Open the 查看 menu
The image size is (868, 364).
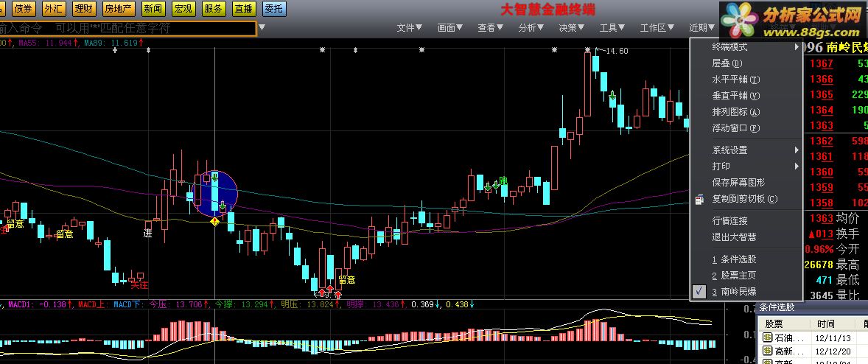491,28
